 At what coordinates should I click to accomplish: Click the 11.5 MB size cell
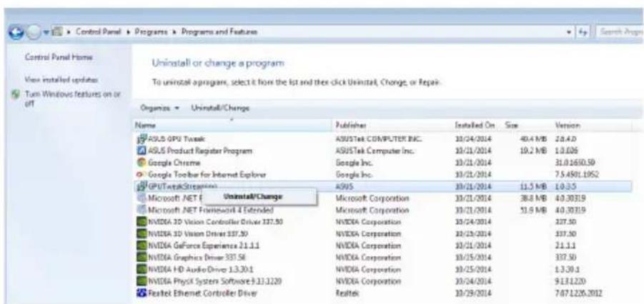tap(532, 187)
